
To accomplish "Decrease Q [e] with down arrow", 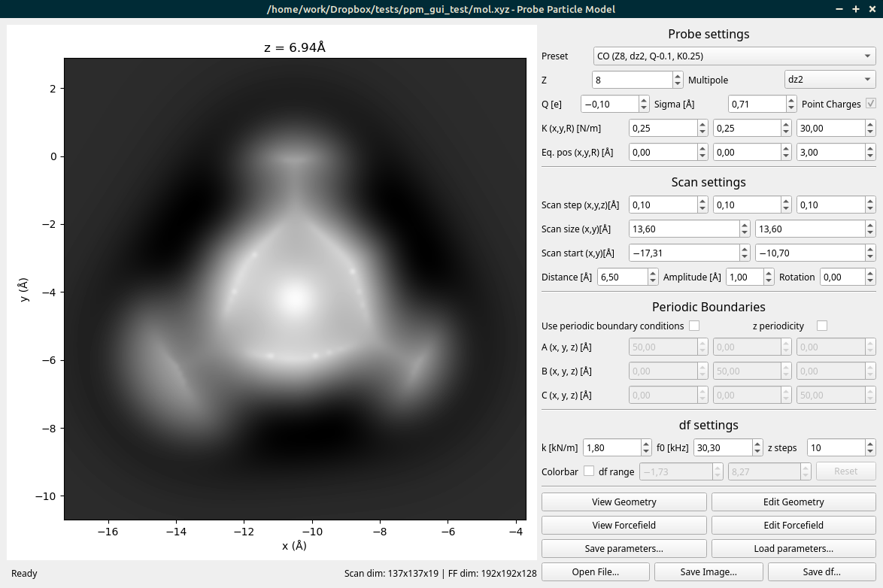I will tap(644, 108).
